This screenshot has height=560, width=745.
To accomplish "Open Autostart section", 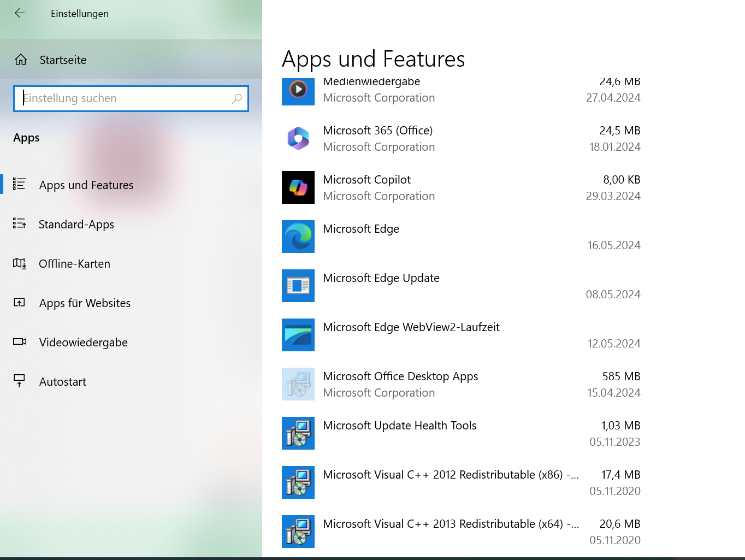I will [x=63, y=382].
